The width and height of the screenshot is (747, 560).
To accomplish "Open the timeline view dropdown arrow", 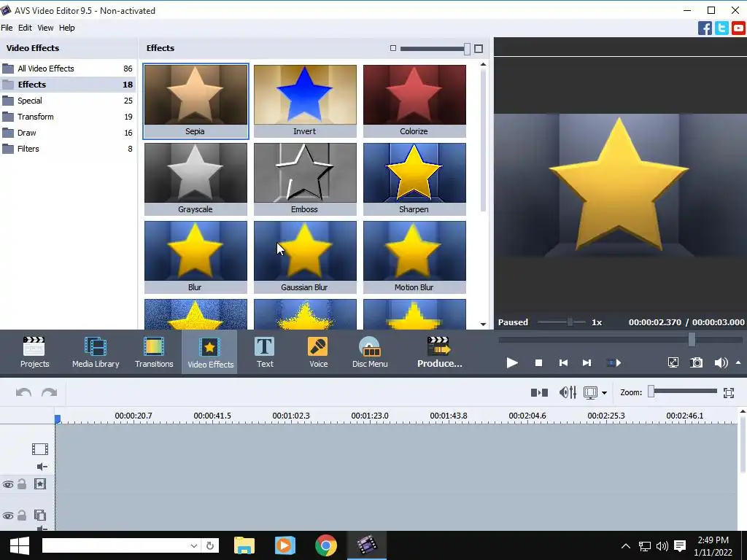I will point(604,393).
